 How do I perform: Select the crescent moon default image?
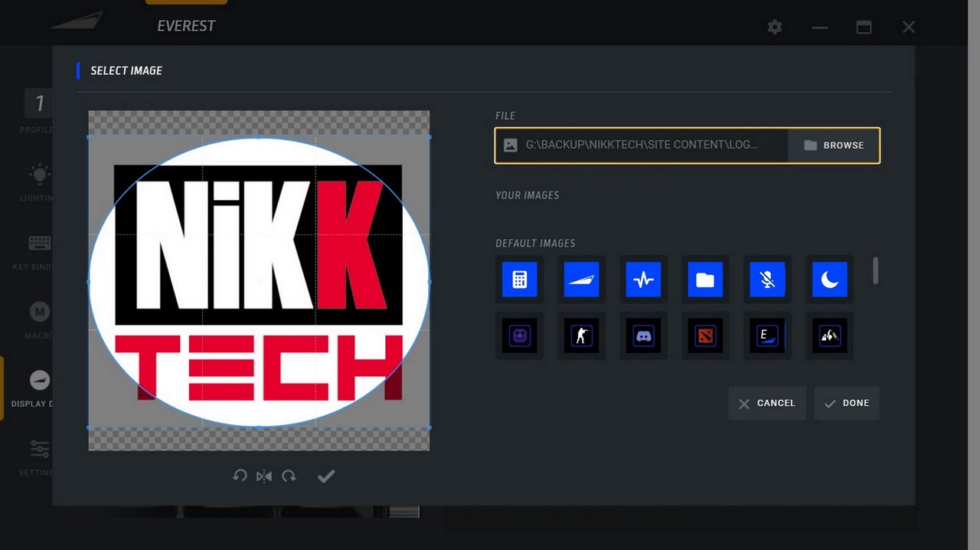click(829, 280)
